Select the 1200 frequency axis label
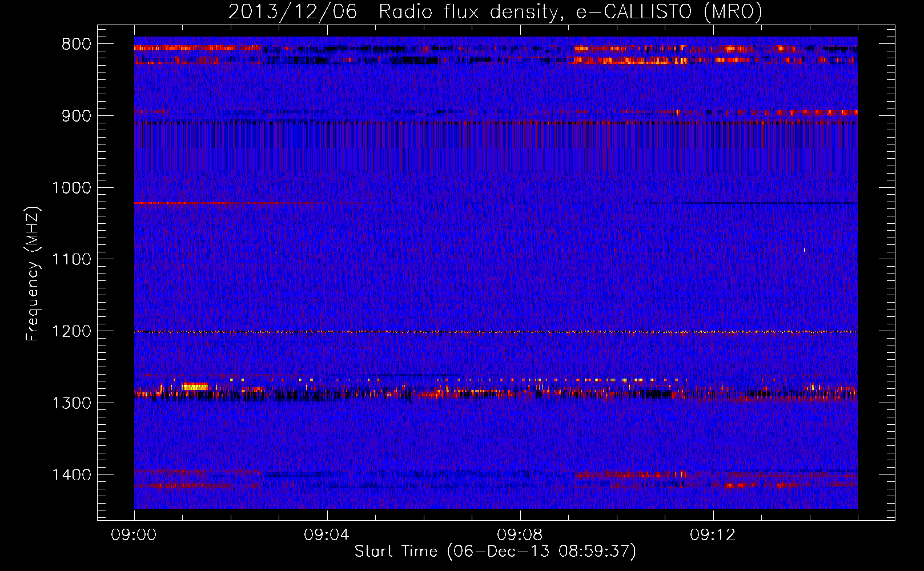924x571 pixels. [71, 332]
